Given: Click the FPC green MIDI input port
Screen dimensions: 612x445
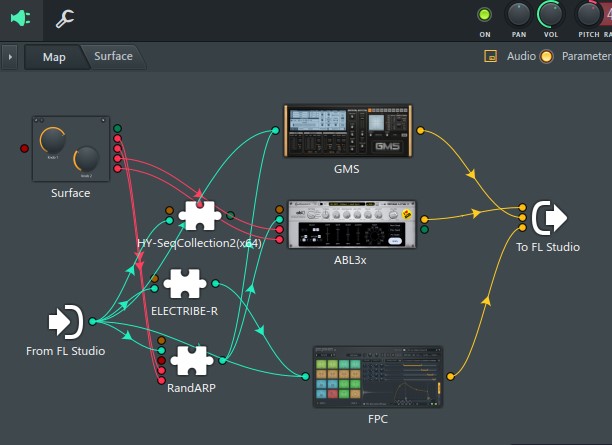Looking at the screenshot, I should [x=306, y=376].
